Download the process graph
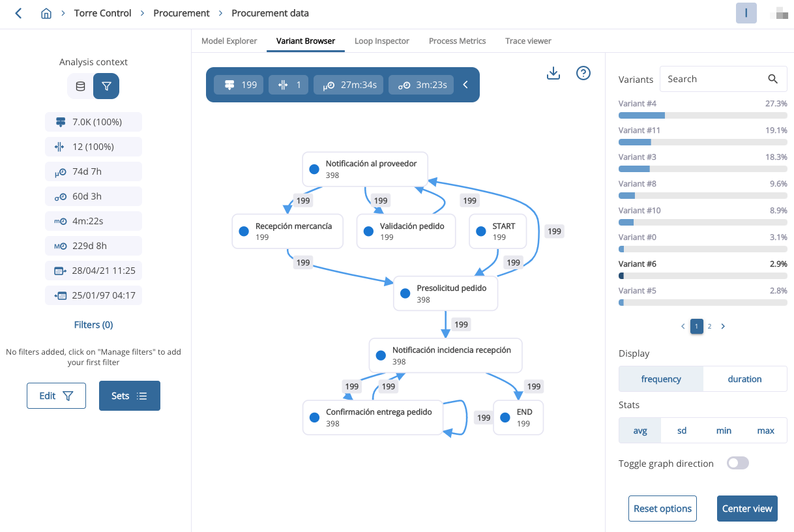The width and height of the screenshot is (794, 532). coord(553,74)
